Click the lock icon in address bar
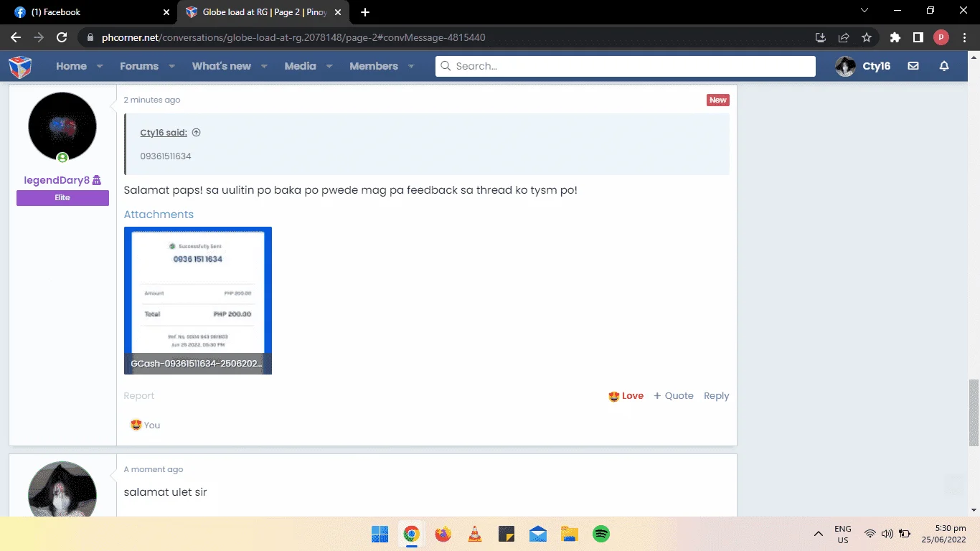Image resolution: width=980 pixels, height=551 pixels. [90, 37]
